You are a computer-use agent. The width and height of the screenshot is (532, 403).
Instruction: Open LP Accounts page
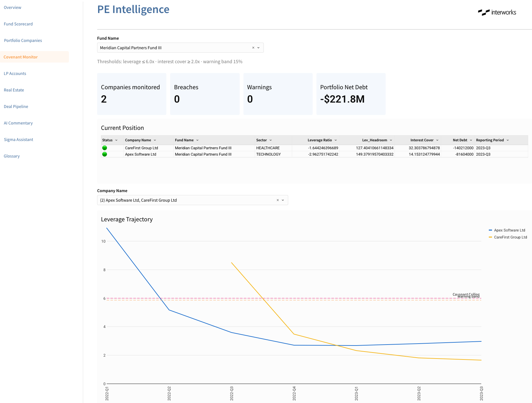pyautogui.click(x=15, y=73)
